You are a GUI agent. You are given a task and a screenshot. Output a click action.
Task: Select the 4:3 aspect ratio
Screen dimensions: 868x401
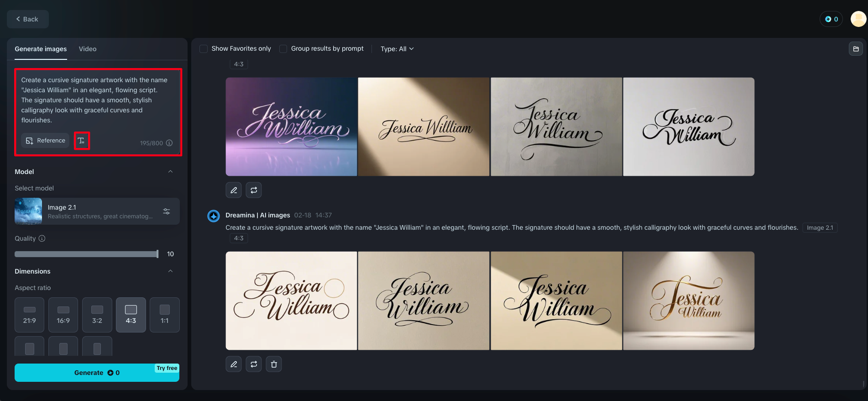(131, 315)
